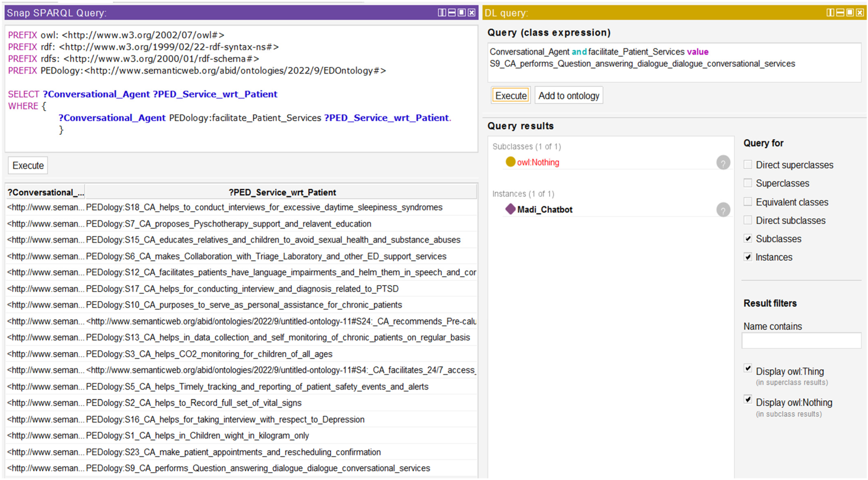Enable Equivalent classes checkbox
The image size is (868, 480).
coord(748,202)
